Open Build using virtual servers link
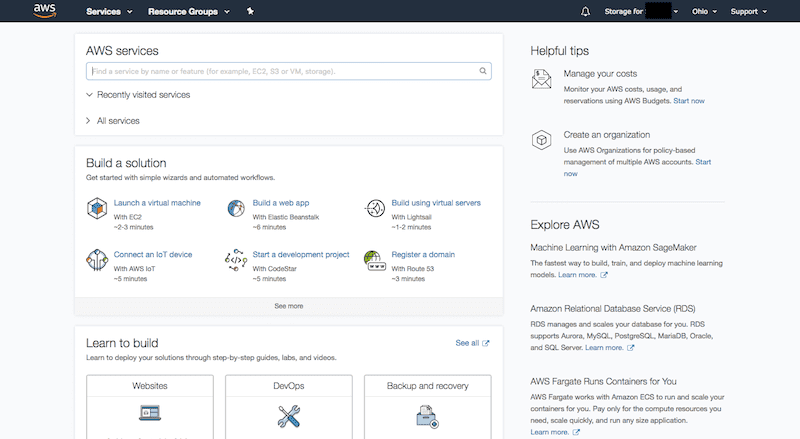This screenshot has height=439, width=800. pos(436,203)
